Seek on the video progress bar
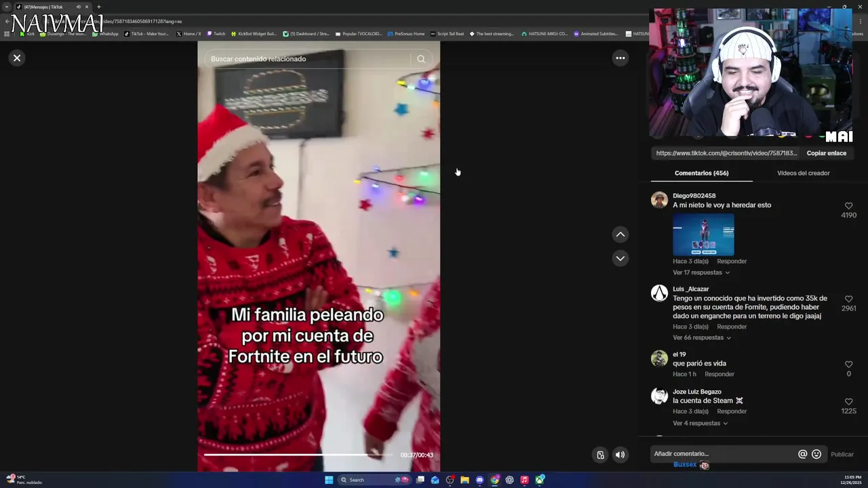This screenshot has height=488, width=868. click(298, 455)
